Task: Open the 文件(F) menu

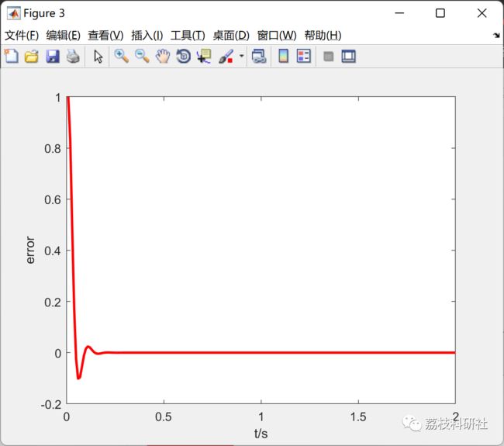Action: (22, 36)
